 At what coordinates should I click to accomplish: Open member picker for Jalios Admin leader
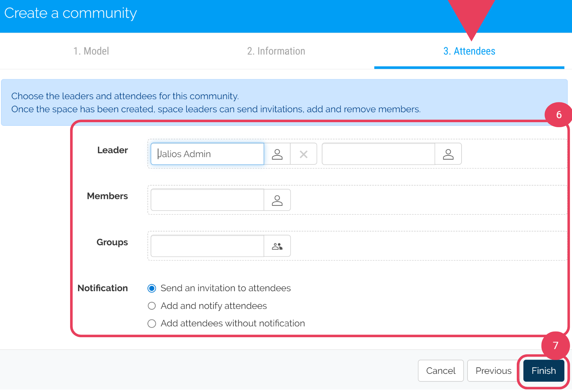pos(277,154)
